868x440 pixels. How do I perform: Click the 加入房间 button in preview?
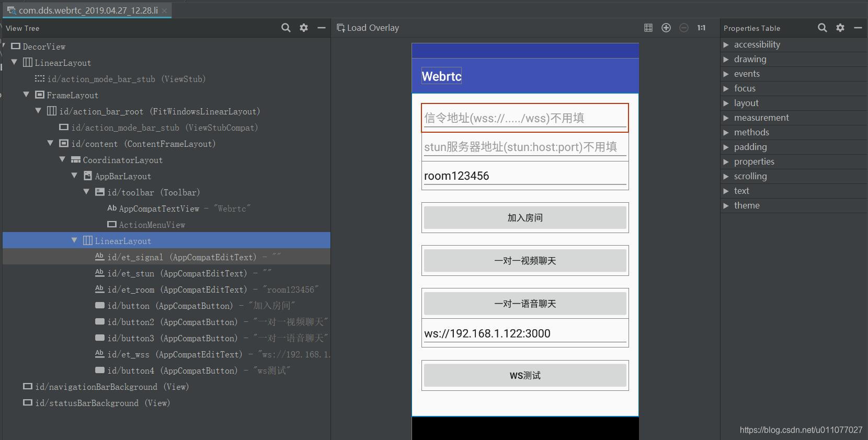[525, 218]
